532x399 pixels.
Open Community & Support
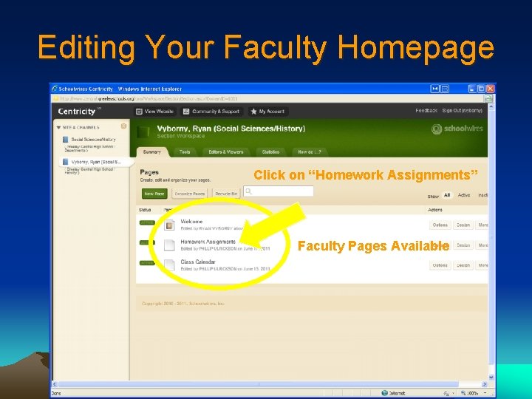pyautogui.click(x=211, y=112)
